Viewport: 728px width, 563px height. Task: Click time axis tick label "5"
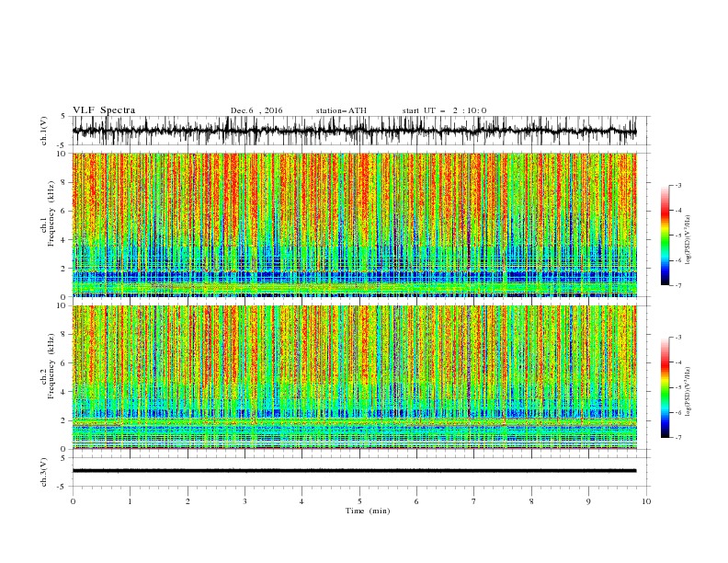point(359,501)
